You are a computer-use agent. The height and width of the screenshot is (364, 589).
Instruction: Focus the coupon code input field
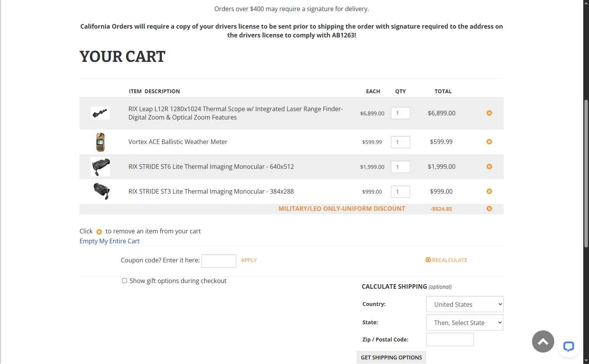point(219,261)
